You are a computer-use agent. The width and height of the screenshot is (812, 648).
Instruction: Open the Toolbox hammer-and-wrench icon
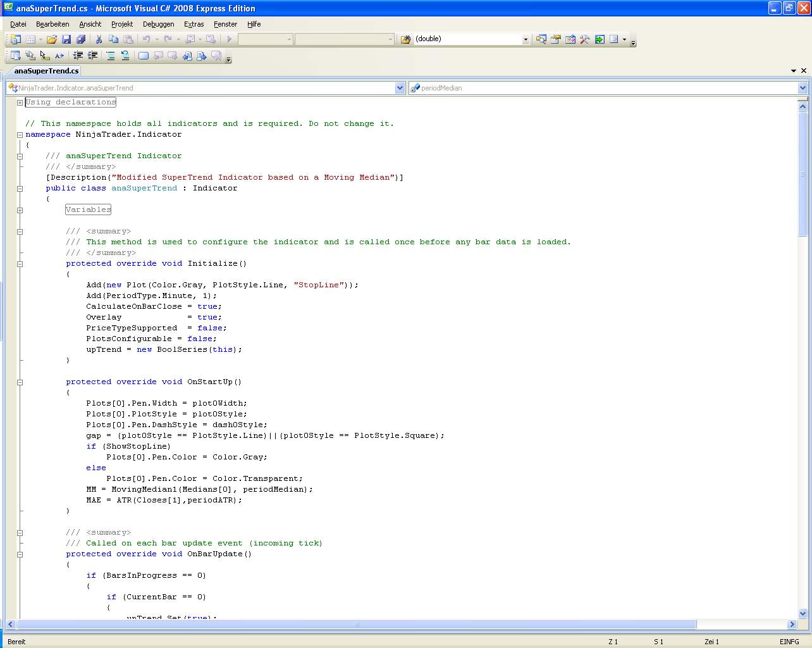coord(585,39)
